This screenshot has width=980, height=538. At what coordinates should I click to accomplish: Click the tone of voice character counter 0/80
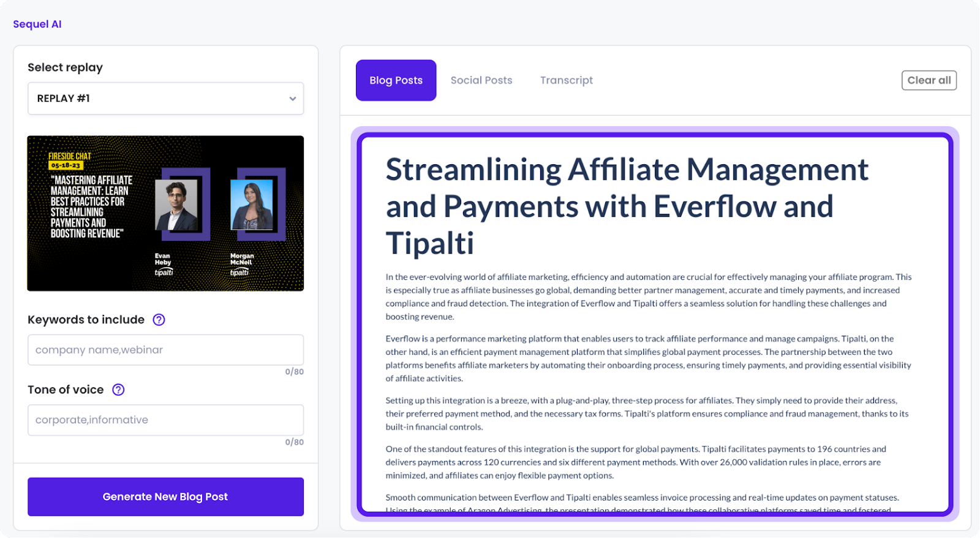[294, 442]
